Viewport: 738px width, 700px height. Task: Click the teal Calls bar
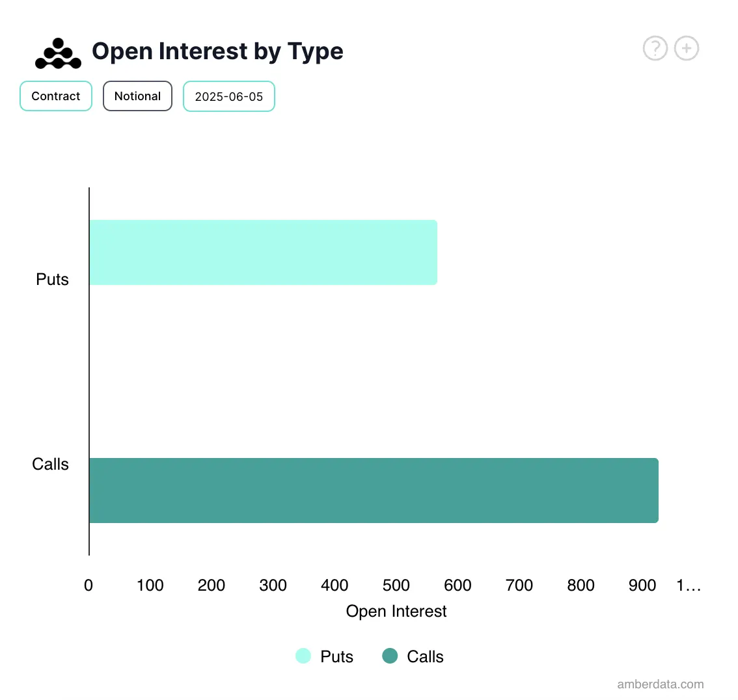pos(374,491)
